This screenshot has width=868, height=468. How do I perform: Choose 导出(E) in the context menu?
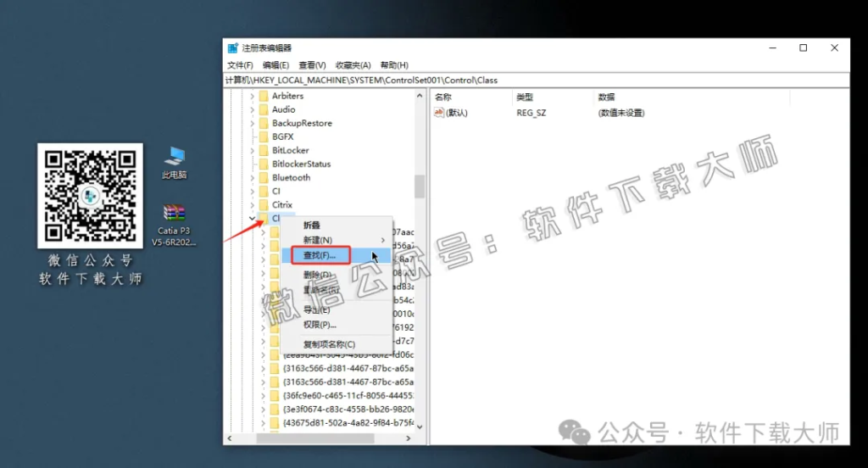pos(317,309)
